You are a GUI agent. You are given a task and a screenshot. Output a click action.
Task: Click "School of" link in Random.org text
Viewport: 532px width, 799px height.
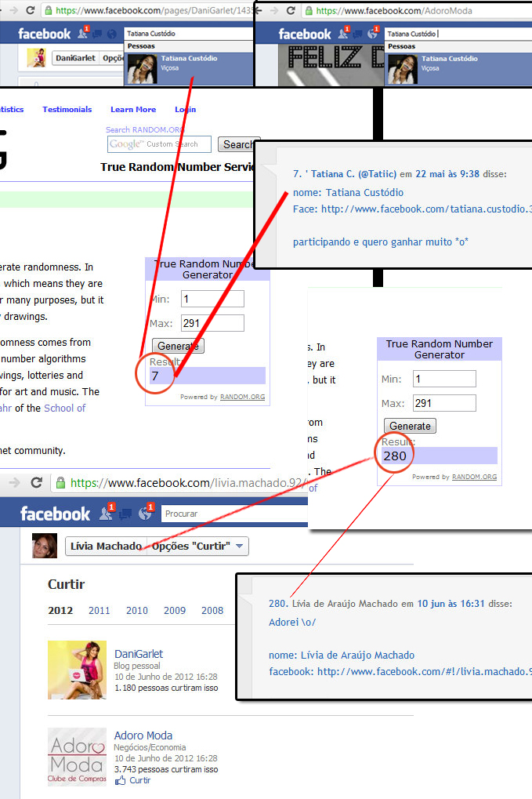pyautogui.click(x=65, y=409)
